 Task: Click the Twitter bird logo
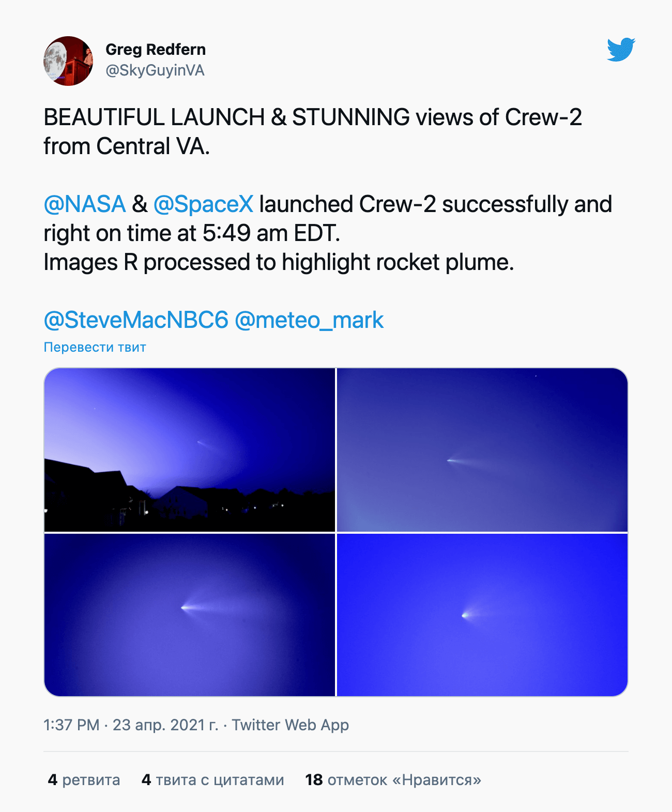(x=621, y=50)
